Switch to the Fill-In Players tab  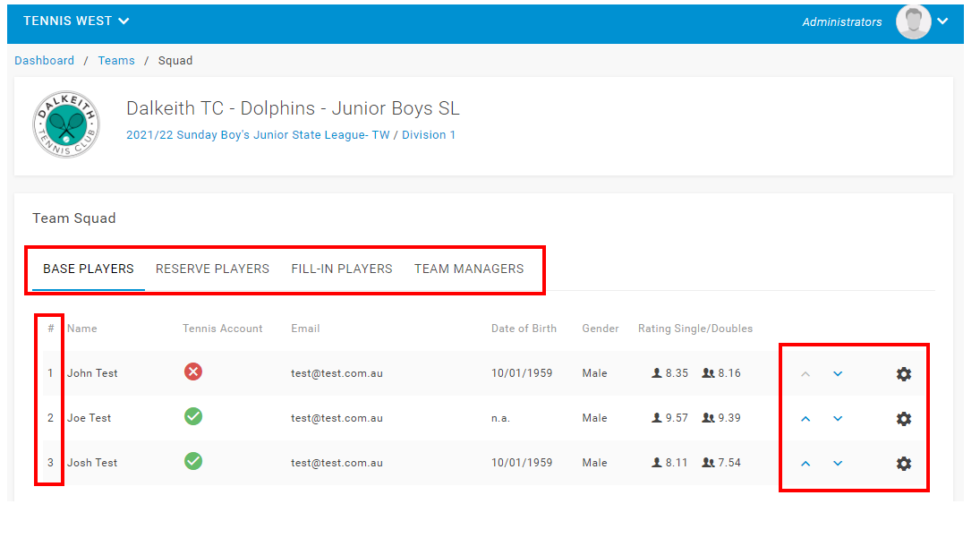coord(342,269)
